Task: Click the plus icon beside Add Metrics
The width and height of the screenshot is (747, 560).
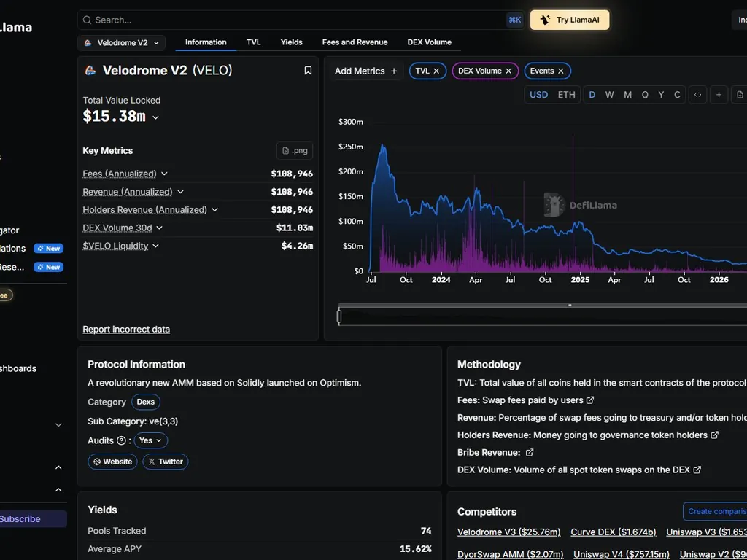Action: click(394, 71)
